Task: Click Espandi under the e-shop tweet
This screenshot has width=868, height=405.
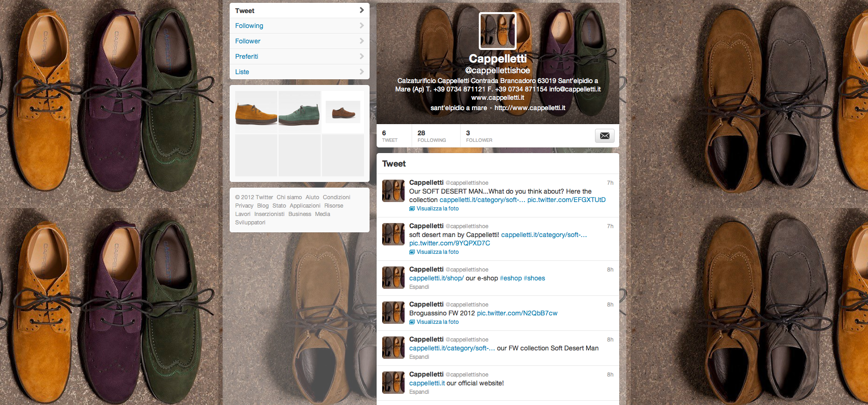Action: click(x=419, y=287)
